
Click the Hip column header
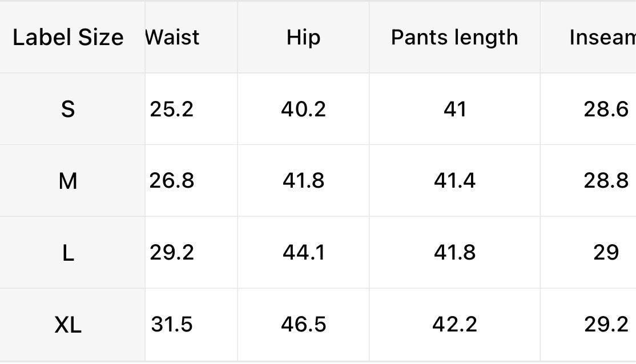pos(303,38)
